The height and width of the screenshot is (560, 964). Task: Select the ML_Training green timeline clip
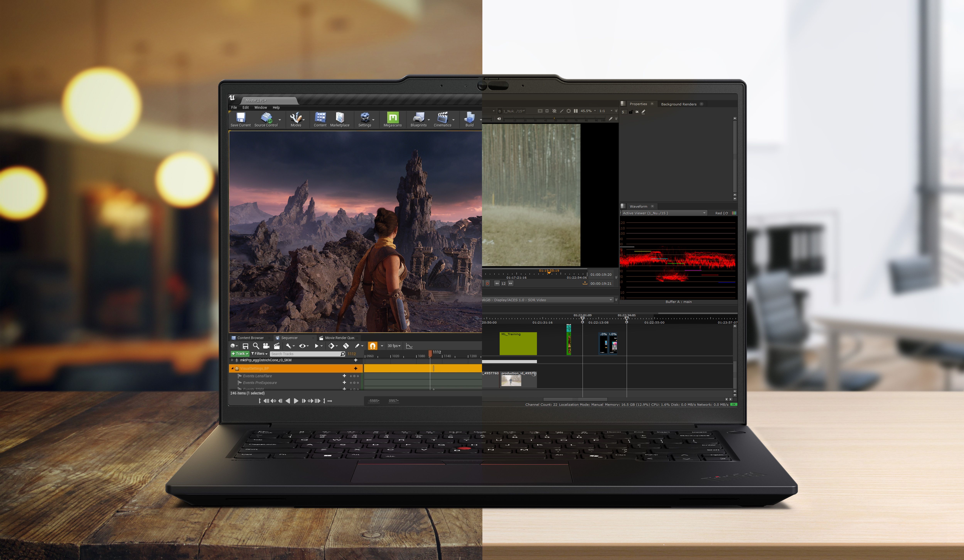(518, 344)
